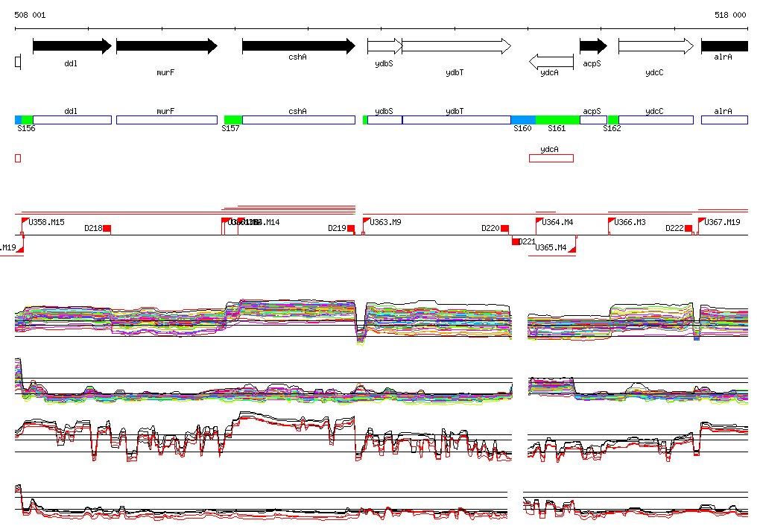Click the small black acpS gene arrow
Image resolution: width=763 pixels, height=532 pixels.
point(594,46)
